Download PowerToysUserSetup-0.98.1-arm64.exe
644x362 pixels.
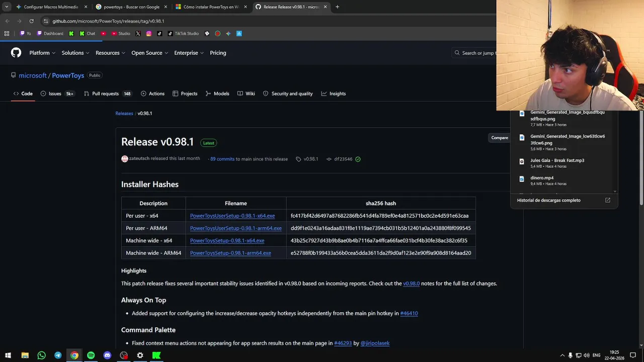(235, 228)
